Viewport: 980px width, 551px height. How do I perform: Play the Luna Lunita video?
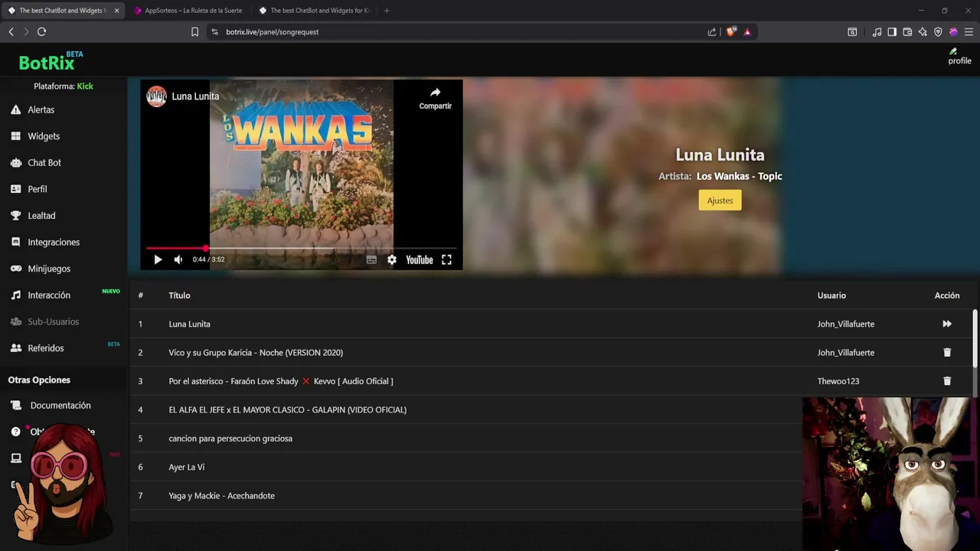tap(158, 259)
